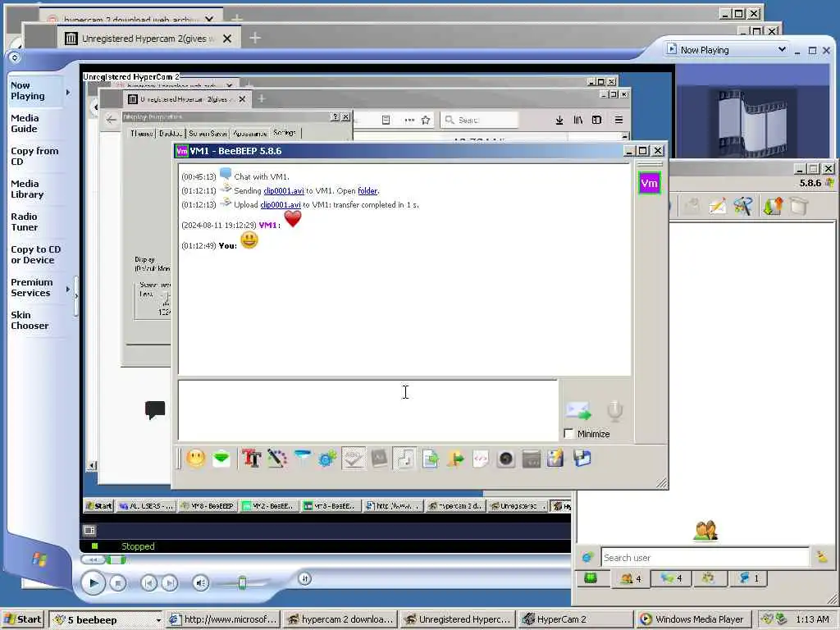
Task: Open the tab showing count 1
Action: 748,578
